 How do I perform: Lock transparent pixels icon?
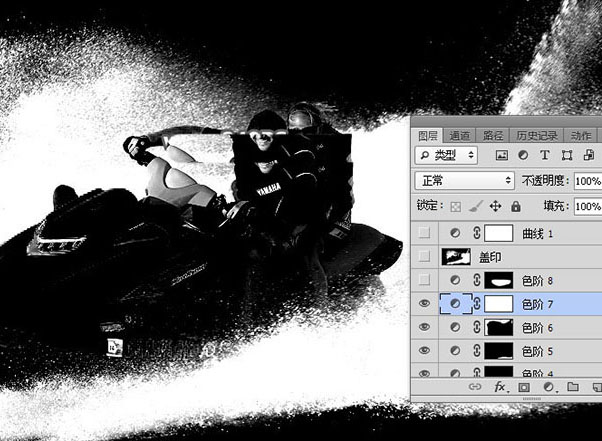pos(456,207)
